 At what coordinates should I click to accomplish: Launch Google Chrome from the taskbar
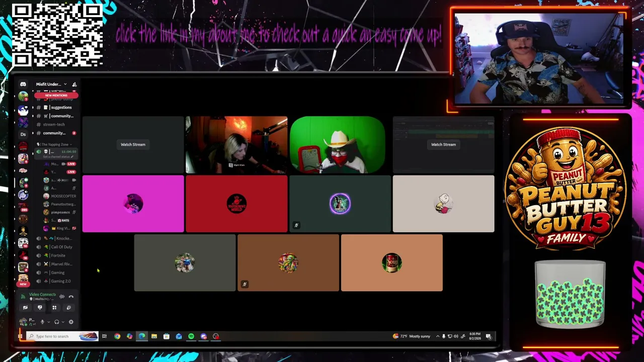click(117, 336)
